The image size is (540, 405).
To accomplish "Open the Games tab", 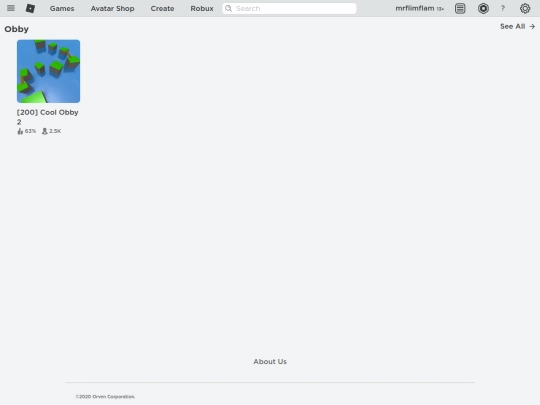I will coord(62,8).
